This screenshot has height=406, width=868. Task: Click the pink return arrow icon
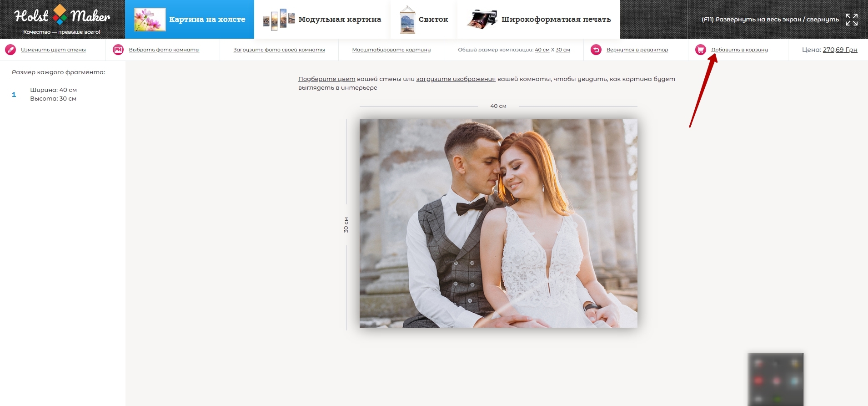[x=596, y=50]
